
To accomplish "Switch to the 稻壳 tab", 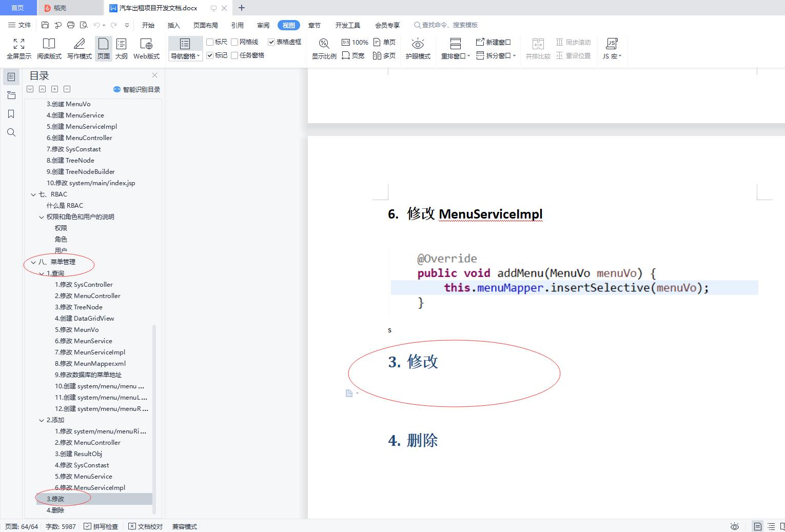I will pyautogui.click(x=70, y=8).
